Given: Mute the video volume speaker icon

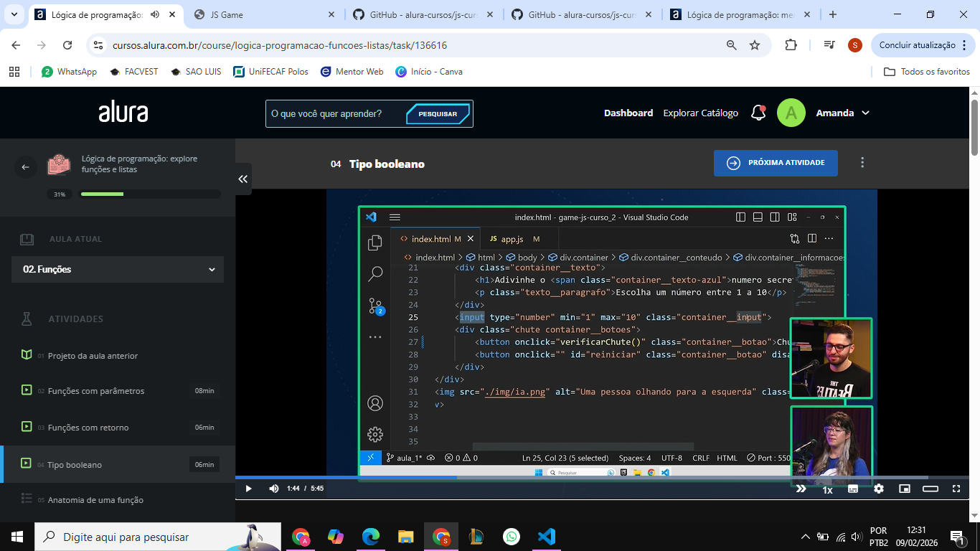Looking at the screenshot, I should pyautogui.click(x=273, y=489).
